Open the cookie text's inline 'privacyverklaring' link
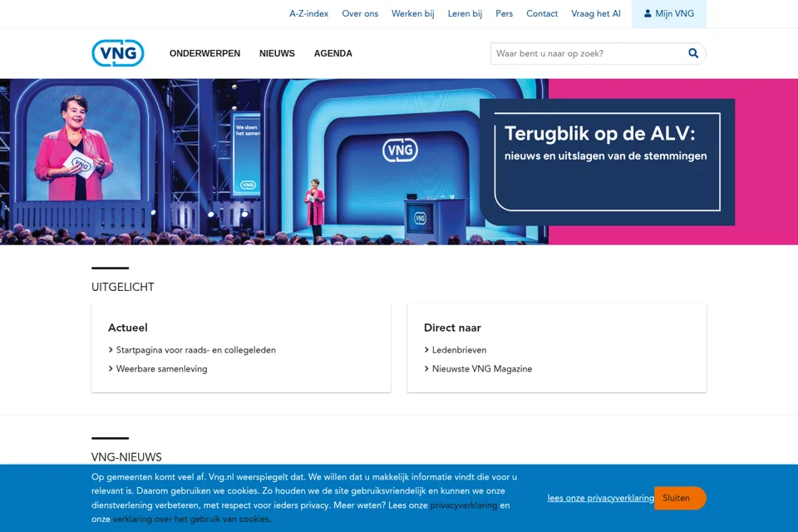This screenshot has height=532, width=798. pyautogui.click(x=464, y=505)
